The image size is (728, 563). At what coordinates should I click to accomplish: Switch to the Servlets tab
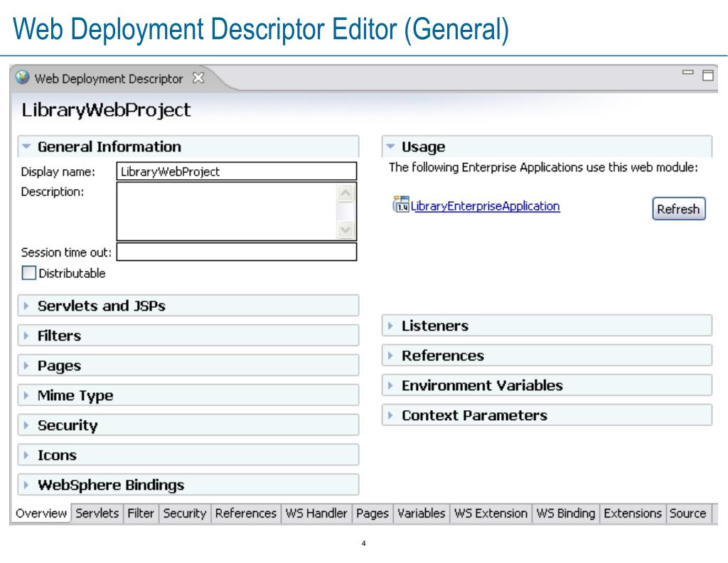pyautogui.click(x=97, y=513)
